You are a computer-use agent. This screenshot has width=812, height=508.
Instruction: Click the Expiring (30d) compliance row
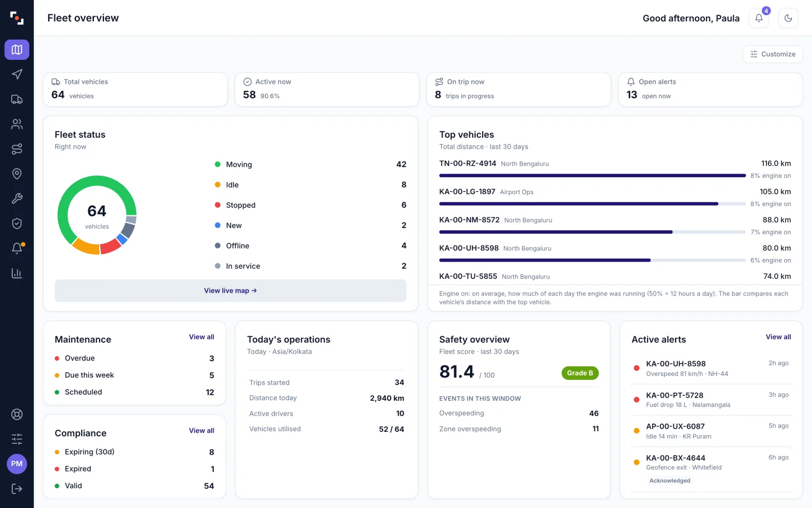(134, 452)
